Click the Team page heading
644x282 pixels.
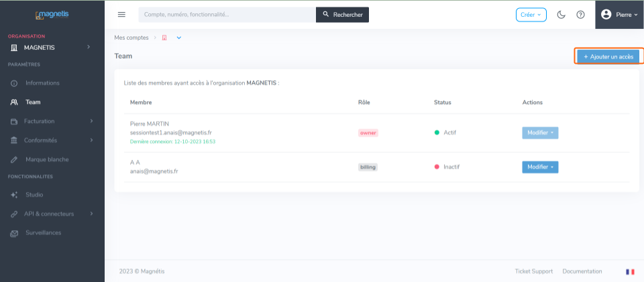coord(123,56)
